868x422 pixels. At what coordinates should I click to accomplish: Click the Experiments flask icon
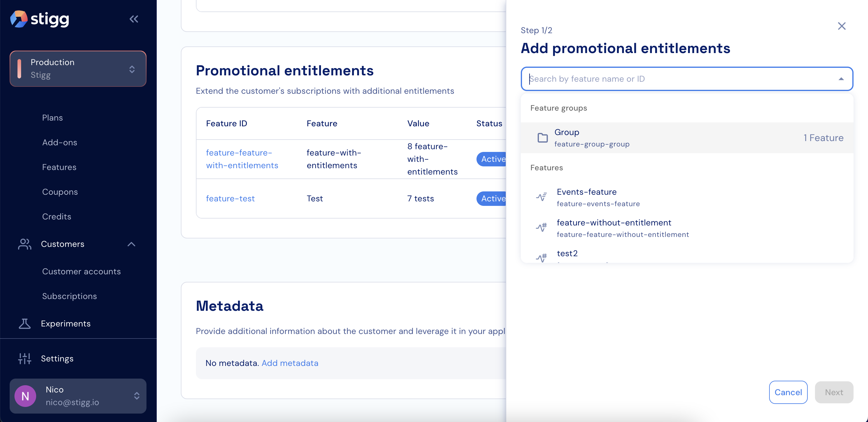[25, 323]
